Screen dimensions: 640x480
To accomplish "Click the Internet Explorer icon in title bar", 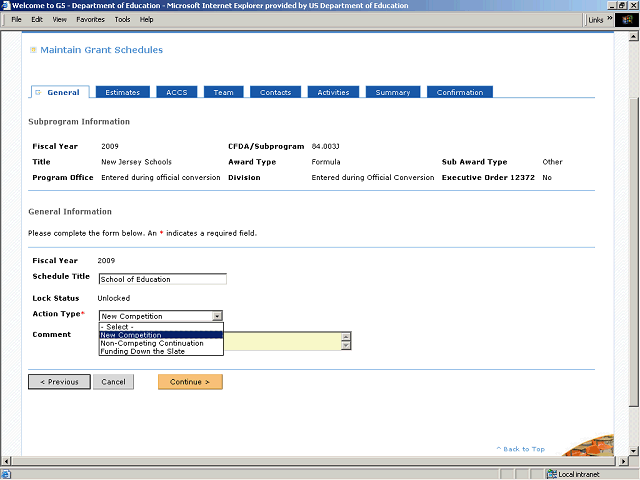I will (5, 5).
